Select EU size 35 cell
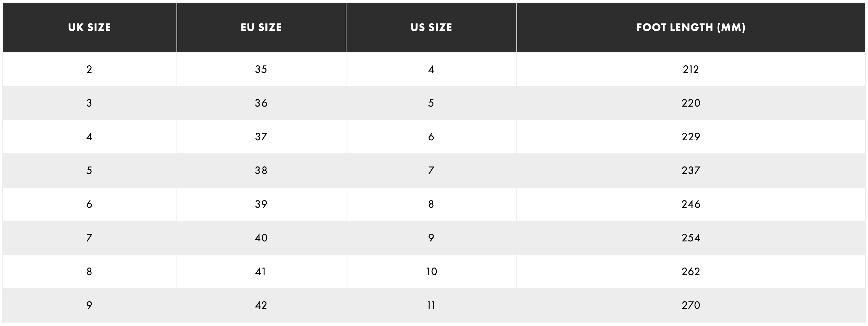 tap(261, 69)
